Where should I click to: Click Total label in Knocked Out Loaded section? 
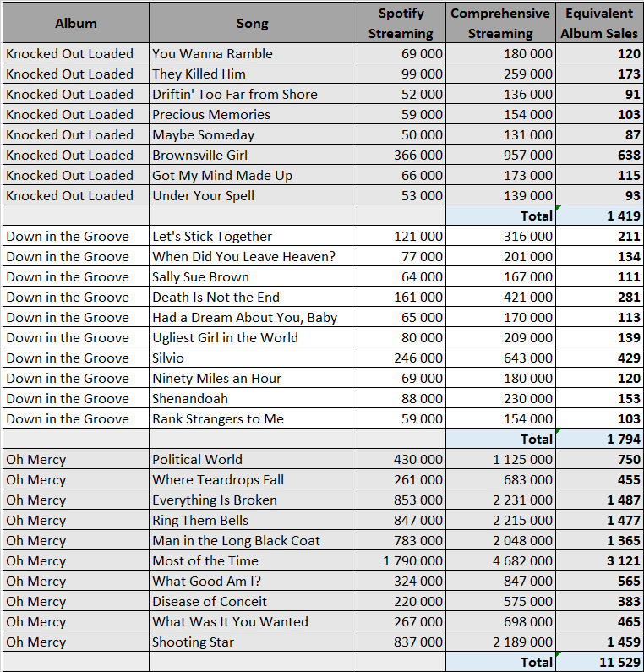[x=500, y=216]
